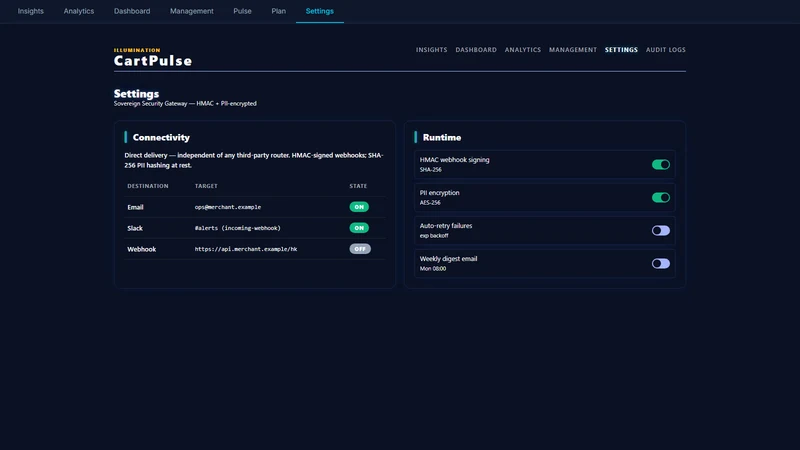Go to the Management top tab
Viewport: 800px width, 450px height.
(x=192, y=11)
